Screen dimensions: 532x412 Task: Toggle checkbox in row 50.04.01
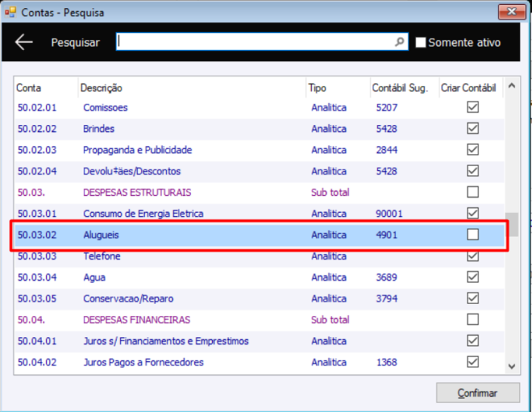coord(473,341)
